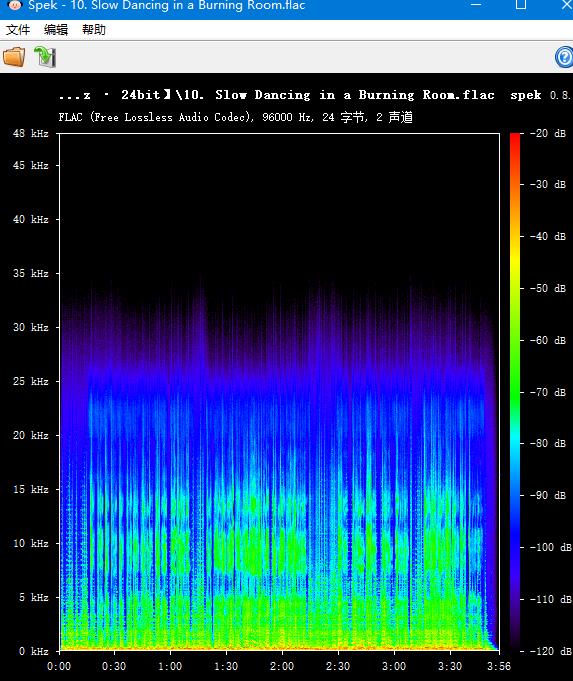Open the blue help question-mark icon

click(564, 57)
